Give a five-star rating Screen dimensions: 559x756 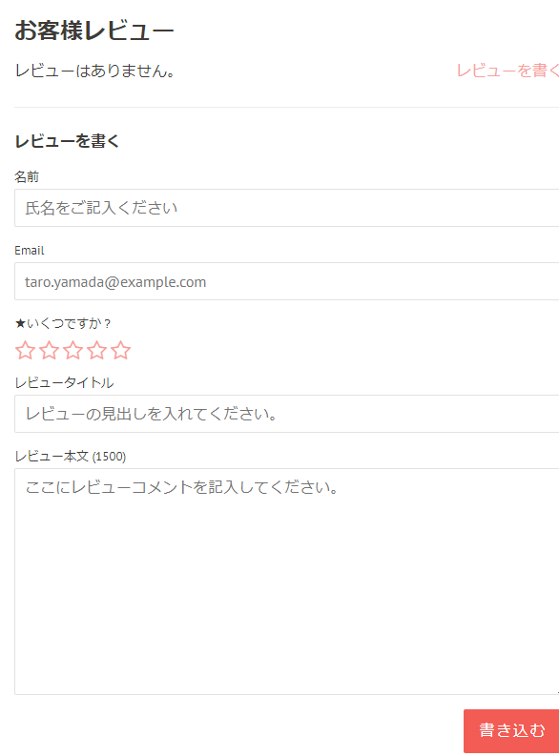coord(120,350)
